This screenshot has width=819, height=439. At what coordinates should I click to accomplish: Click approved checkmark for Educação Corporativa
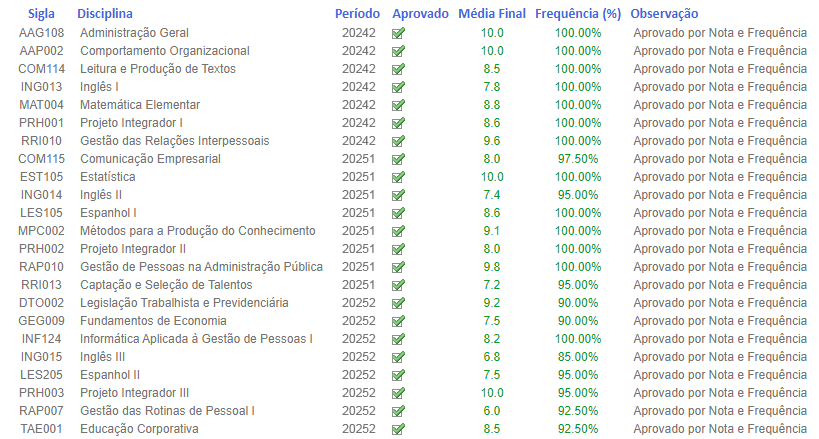399,429
